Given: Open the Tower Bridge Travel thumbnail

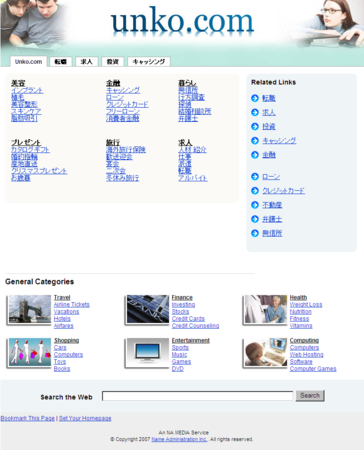Looking at the screenshot, I should [30, 310].
